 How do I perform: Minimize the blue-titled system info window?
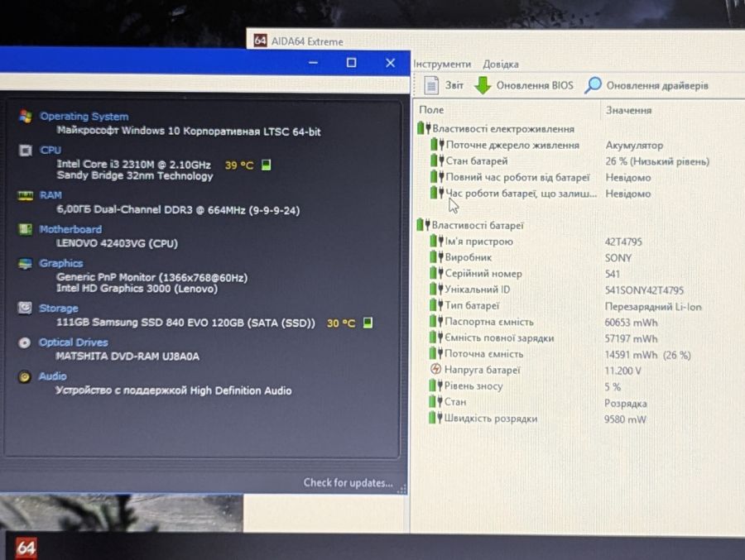(313, 63)
